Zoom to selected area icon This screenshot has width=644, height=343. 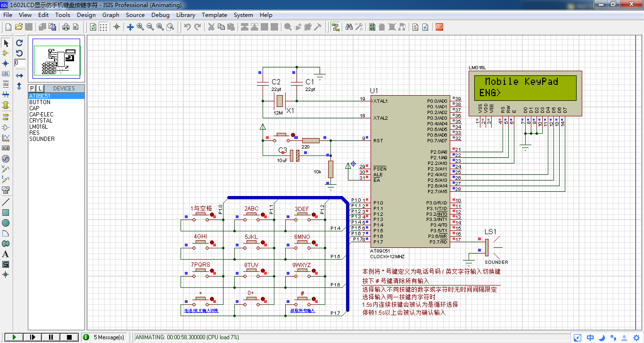pyautogui.click(x=170, y=27)
